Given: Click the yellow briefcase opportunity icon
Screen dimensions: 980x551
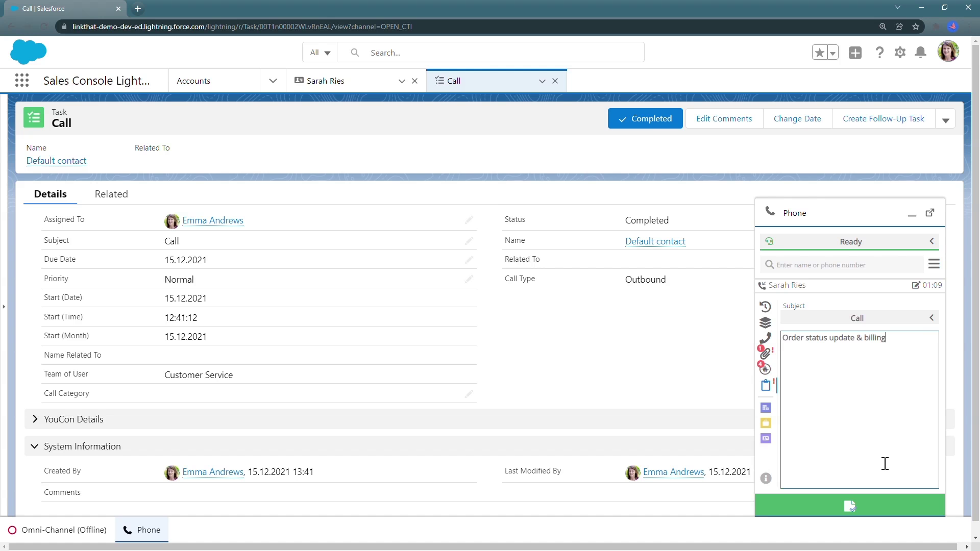Looking at the screenshot, I should [766, 423].
